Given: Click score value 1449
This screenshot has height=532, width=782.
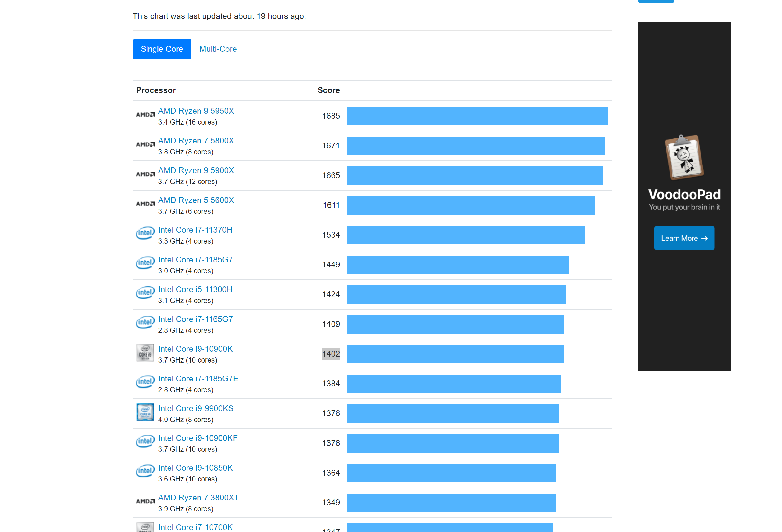Looking at the screenshot, I should (x=331, y=265).
